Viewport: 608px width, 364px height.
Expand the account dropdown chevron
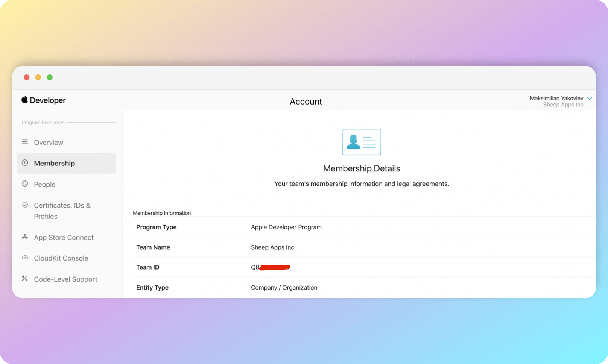point(590,99)
